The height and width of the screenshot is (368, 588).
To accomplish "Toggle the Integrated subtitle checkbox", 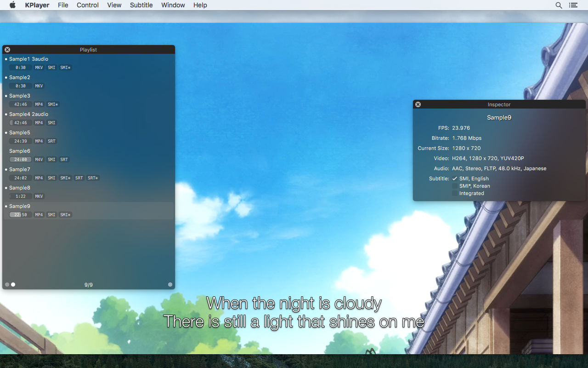I will 455,193.
